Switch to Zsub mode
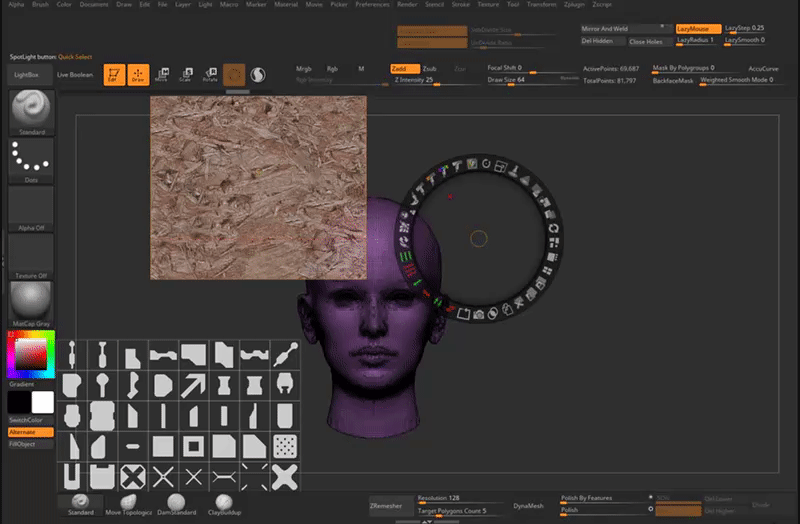This screenshot has height=524, width=800. point(430,68)
